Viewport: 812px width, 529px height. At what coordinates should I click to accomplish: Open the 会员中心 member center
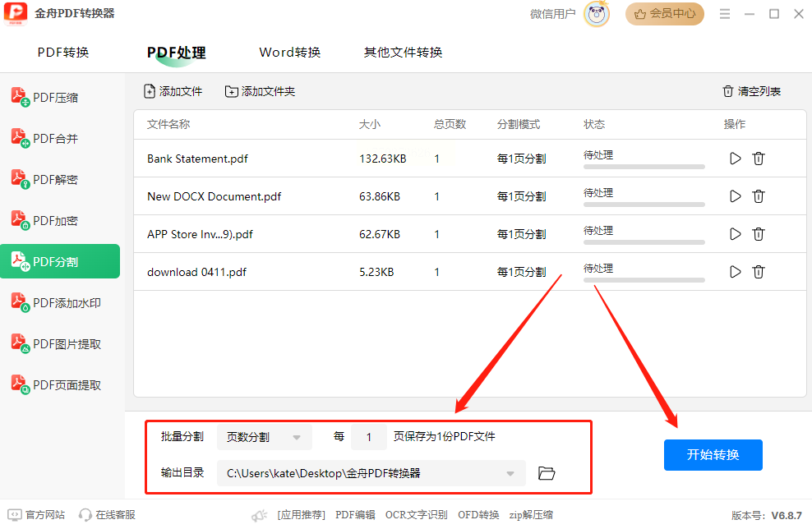[x=664, y=14]
